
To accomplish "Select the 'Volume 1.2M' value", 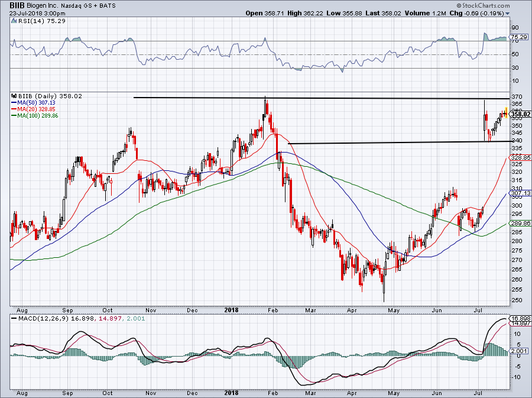I will [425, 13].
